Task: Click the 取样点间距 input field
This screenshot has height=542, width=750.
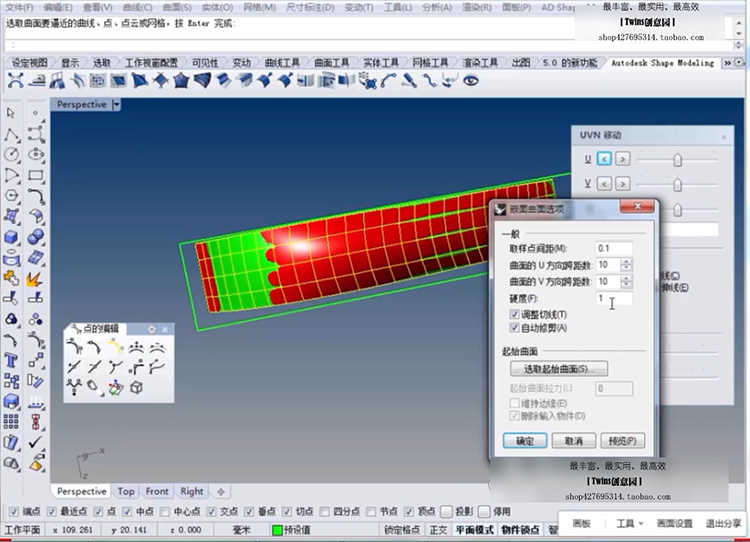Action: (614, 248)
